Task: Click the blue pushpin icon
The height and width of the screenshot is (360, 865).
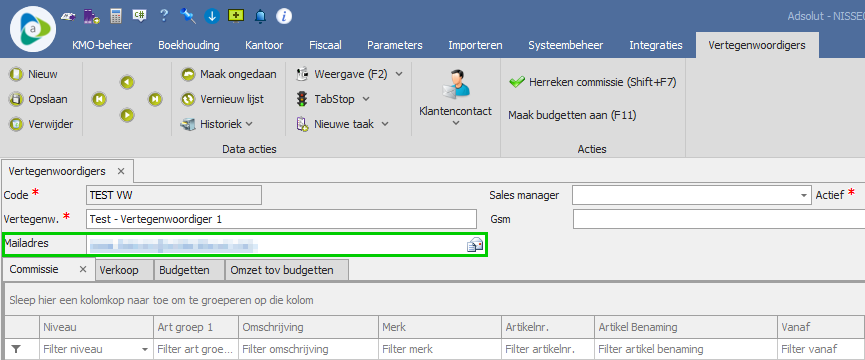Action: 188,16
